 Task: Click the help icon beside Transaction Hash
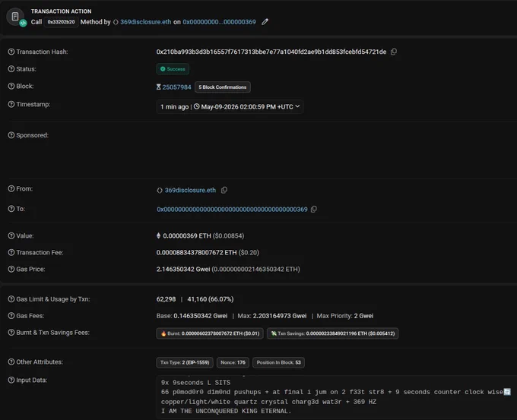[x=11, y=52]
